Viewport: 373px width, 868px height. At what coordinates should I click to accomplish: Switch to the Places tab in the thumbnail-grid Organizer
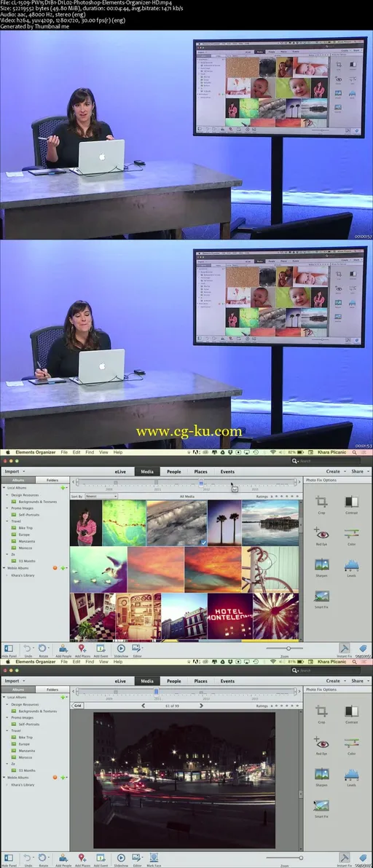200,472
